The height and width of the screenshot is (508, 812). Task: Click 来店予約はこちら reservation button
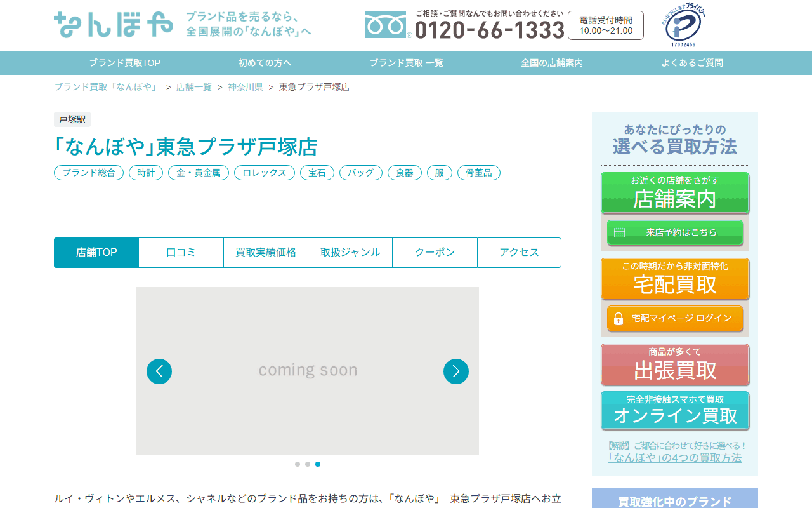675,232
